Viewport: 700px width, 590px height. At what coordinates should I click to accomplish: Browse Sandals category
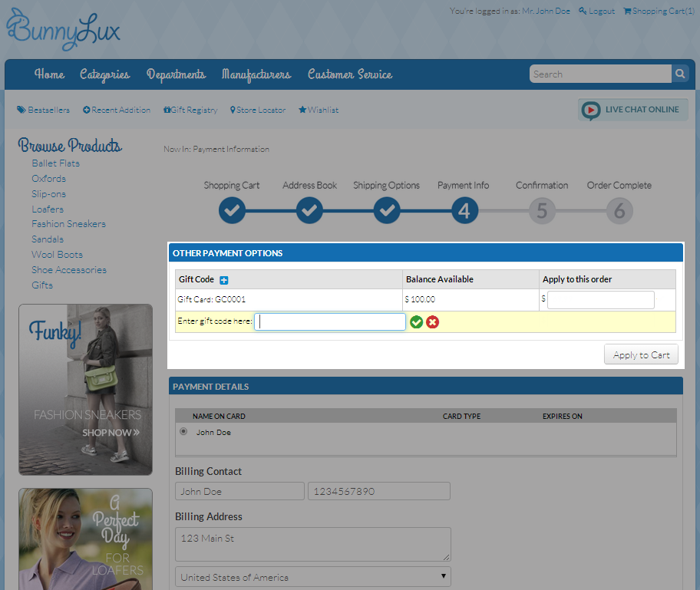48,239
